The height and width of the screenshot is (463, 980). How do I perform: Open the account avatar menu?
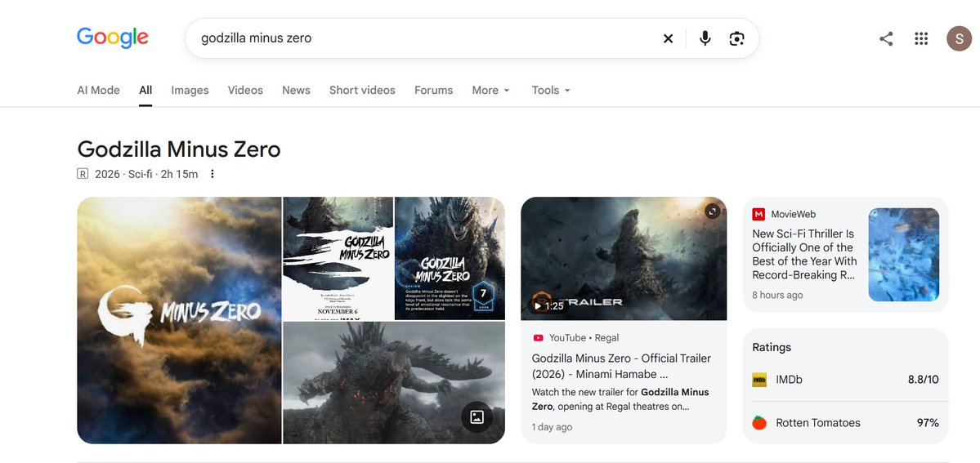coord(959,38)
